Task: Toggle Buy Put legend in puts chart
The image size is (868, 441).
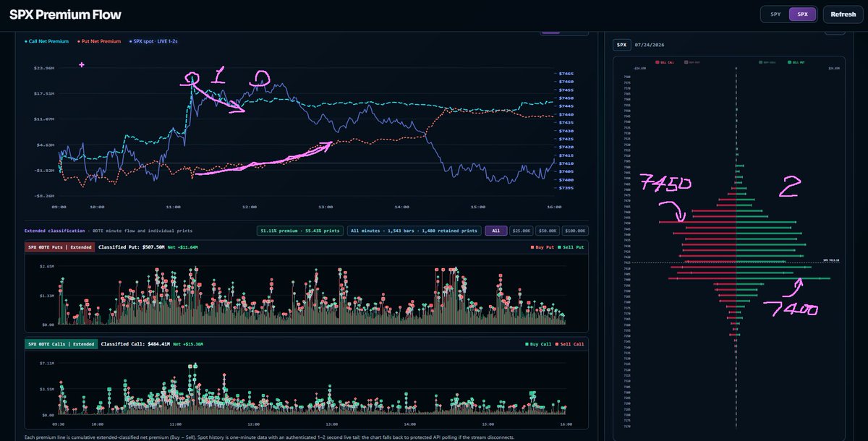Action: coord(541,247)
